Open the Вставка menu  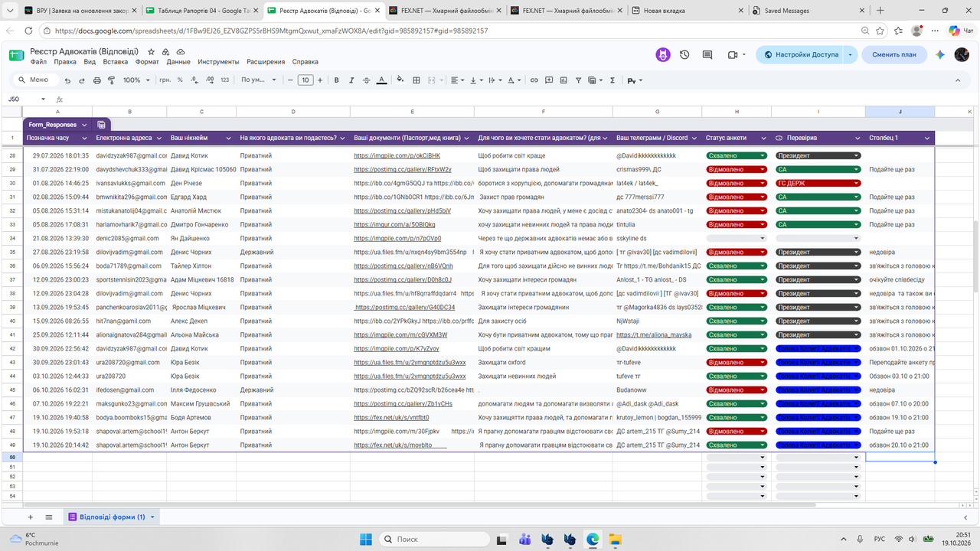pyautogui.click(x=116, y=62)
